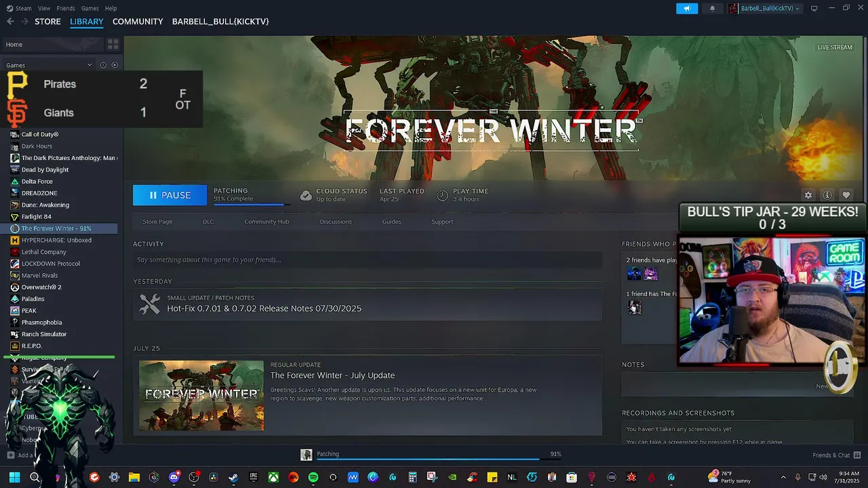
Task: Open Discord from the taskbar
Action: point(174,477)
